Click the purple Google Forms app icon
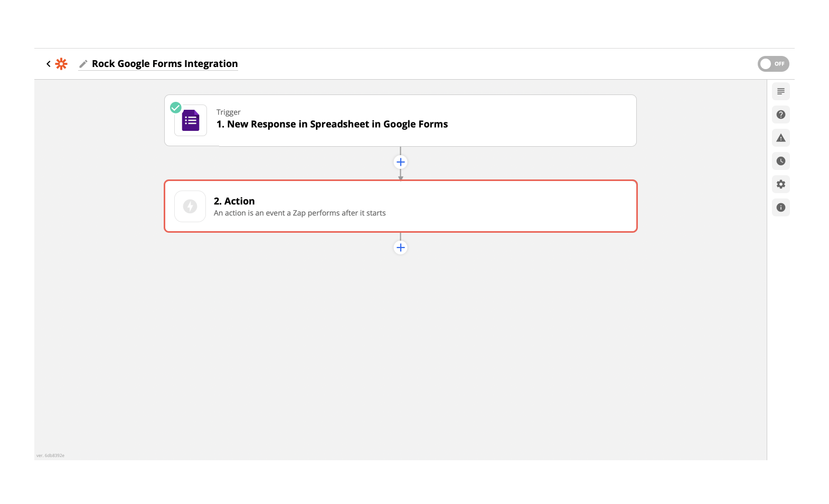 (x=191, y=120)
